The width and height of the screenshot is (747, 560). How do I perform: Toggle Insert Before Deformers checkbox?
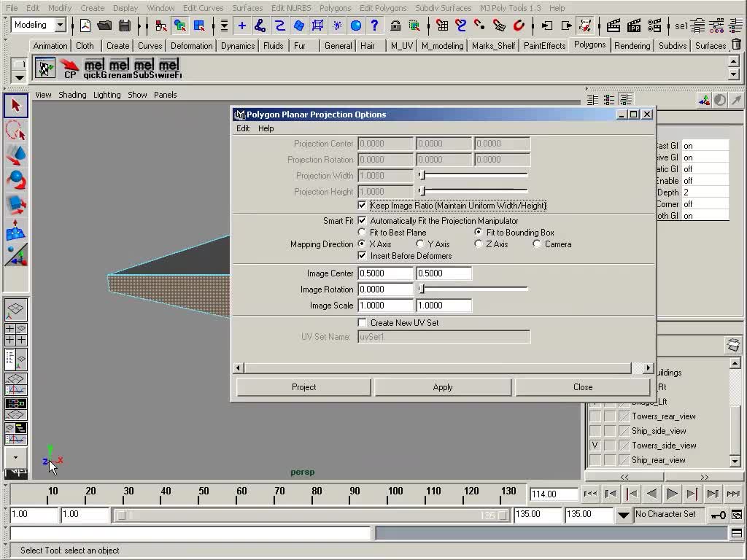[362, 256]
